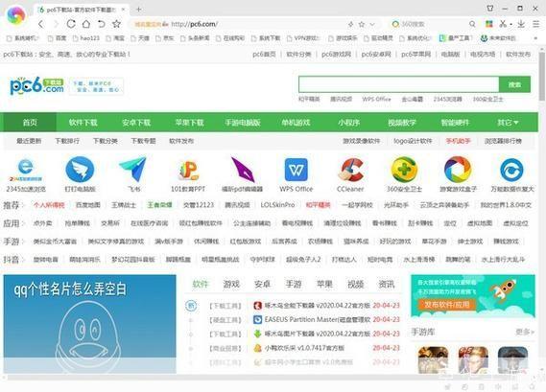Open 小程序 in green nav bar
Image resolution: width=546 pixels, height=392 pixels.
348,123
